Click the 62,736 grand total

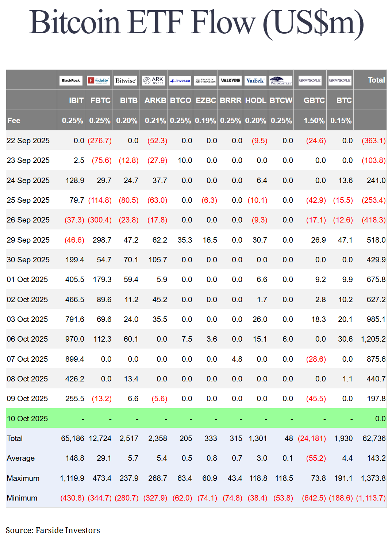pyautogui.click(x=374, y=438)
